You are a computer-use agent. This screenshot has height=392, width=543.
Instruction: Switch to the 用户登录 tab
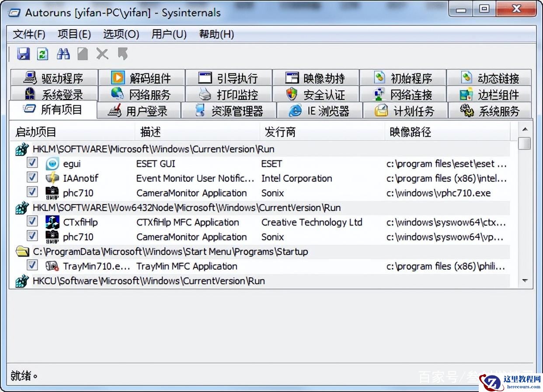pyautogui.click(x=139, y=111)
